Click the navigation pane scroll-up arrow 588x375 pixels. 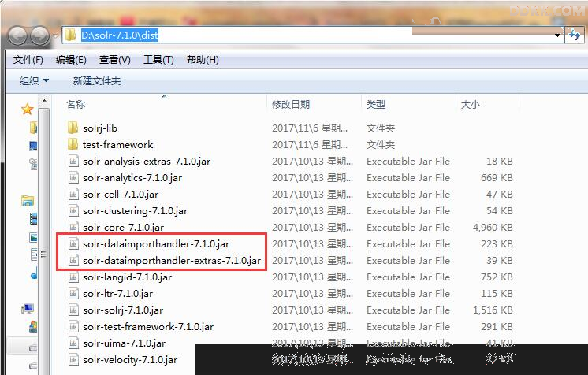(44, 102)
